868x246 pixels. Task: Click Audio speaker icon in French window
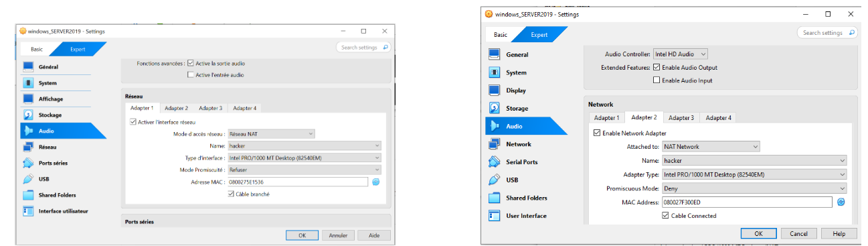[x=28, y=131]
